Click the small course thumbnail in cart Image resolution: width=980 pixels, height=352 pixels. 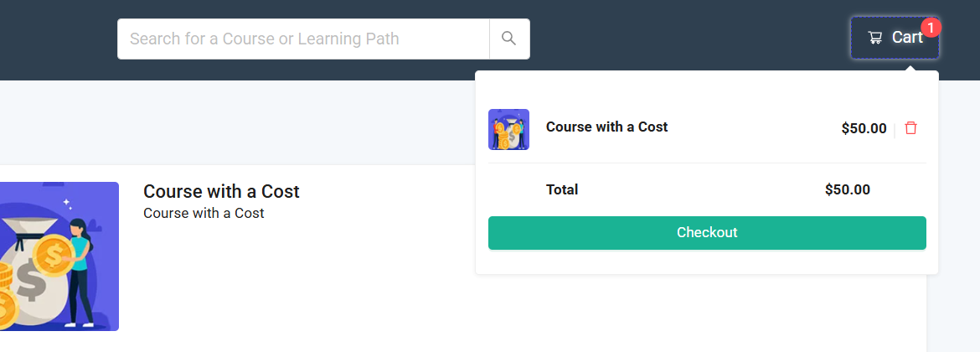(x=508, y=129)
